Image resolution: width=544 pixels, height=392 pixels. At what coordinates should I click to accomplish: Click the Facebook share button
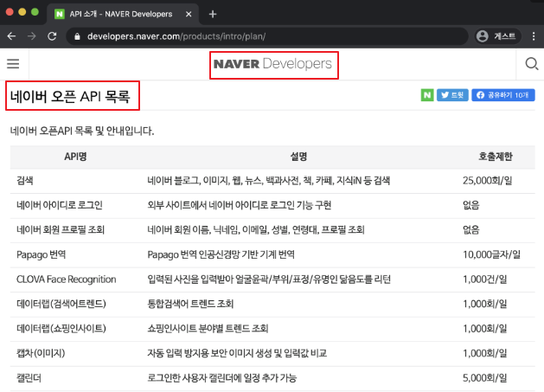pos(503,95)
